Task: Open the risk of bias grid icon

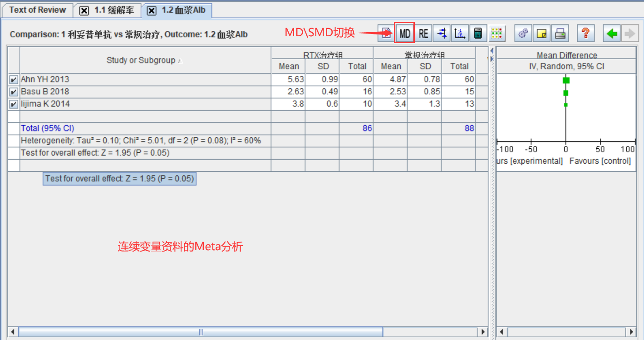Action: [497, 33]
